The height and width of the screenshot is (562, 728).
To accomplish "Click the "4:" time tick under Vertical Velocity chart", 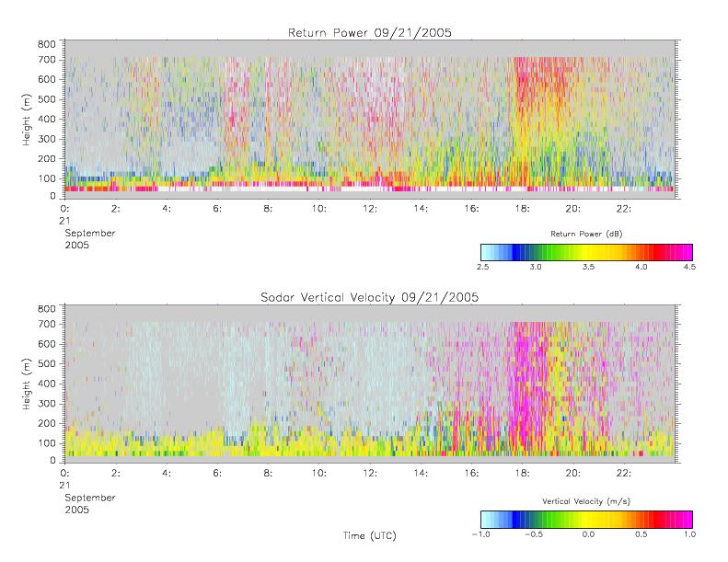I will click(167, 474).
